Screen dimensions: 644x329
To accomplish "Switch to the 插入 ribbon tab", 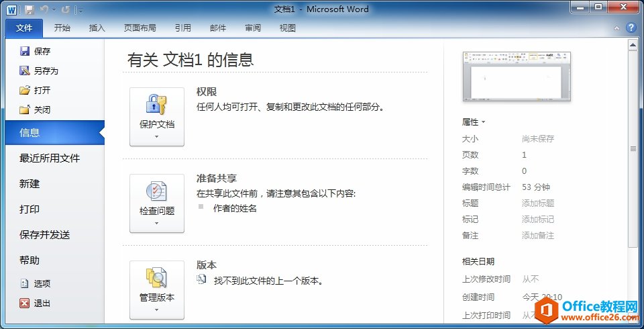I will [x=97, y=28].
